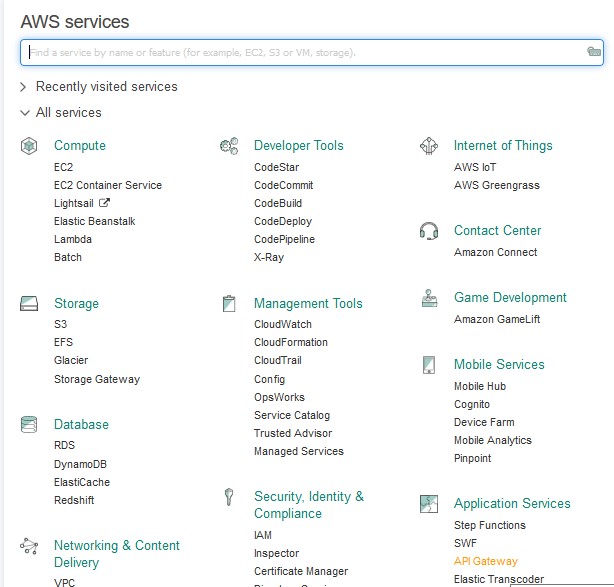Viewport: 614px width, 587px height.
Task: Click the Security key icon
Action: click(229, 497)
